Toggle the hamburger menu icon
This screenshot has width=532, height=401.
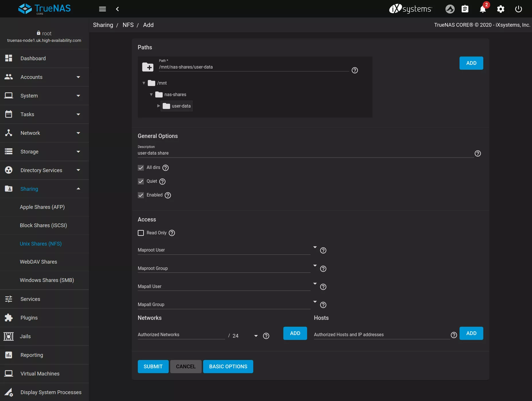(102, 9)
